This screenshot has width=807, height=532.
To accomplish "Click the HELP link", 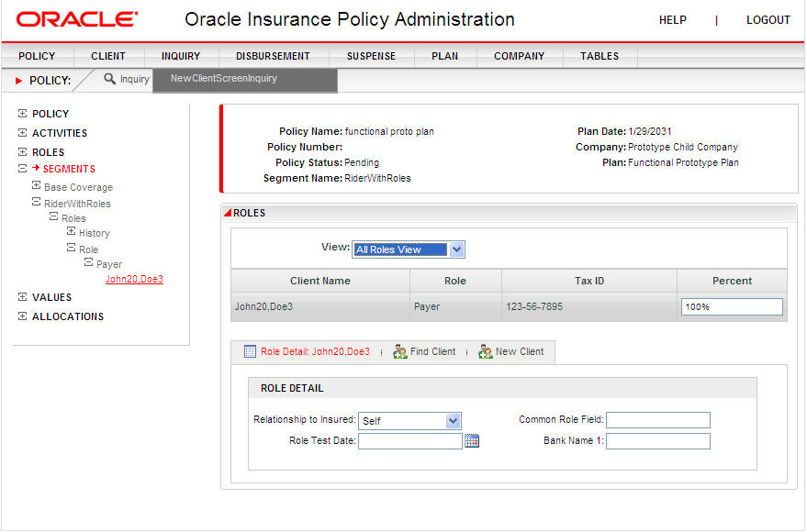I will tap(673, 20).
